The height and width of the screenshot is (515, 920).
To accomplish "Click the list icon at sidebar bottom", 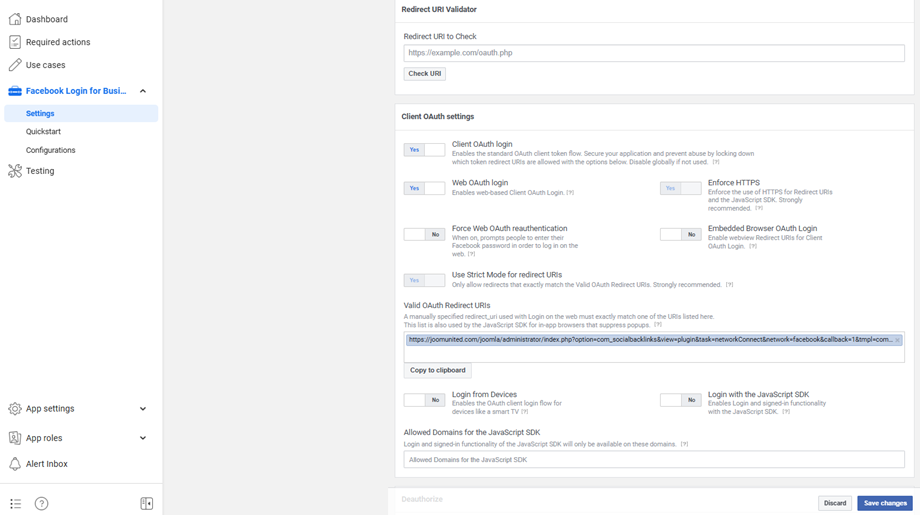I will point(15,504).
